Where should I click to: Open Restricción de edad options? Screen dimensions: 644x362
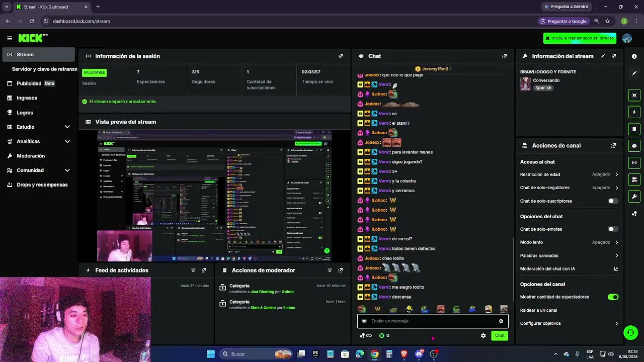(x=569, y=174)
